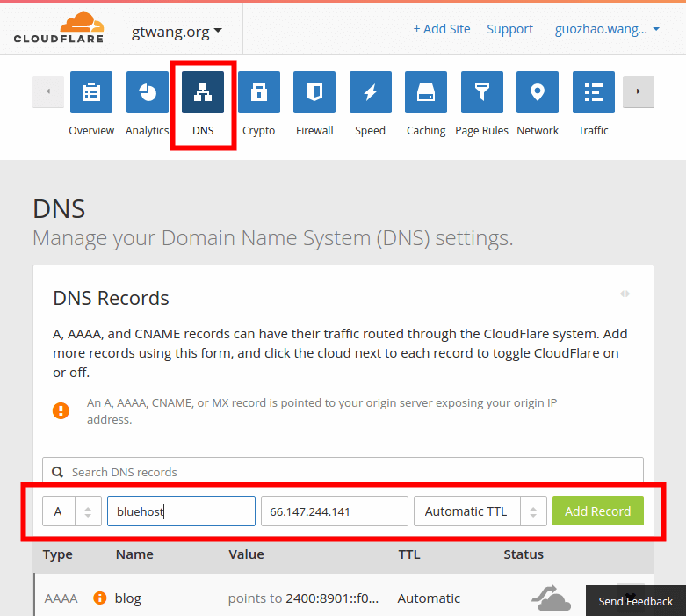The width and height of the screenshot is (686, 616).
Task: Open the Support link
Action: point(509,29)
